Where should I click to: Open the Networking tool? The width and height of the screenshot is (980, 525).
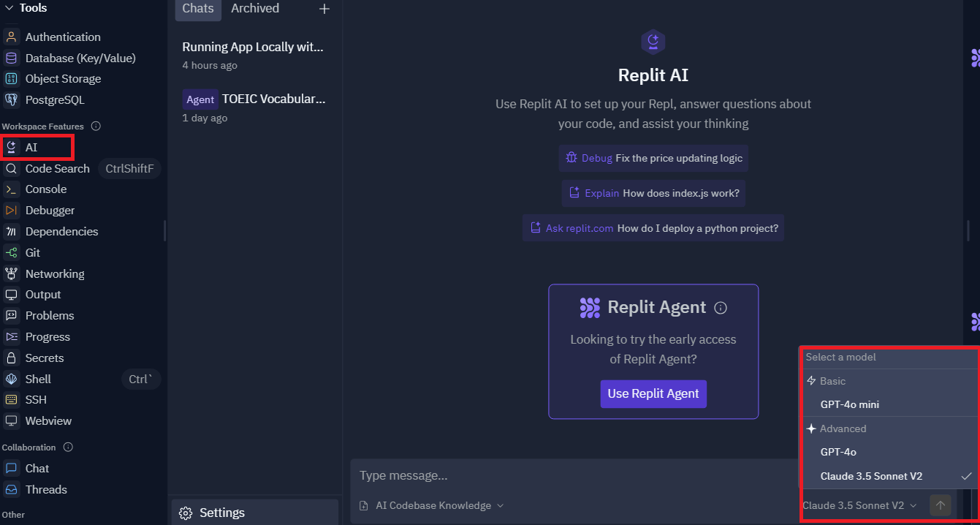(55, 273)
